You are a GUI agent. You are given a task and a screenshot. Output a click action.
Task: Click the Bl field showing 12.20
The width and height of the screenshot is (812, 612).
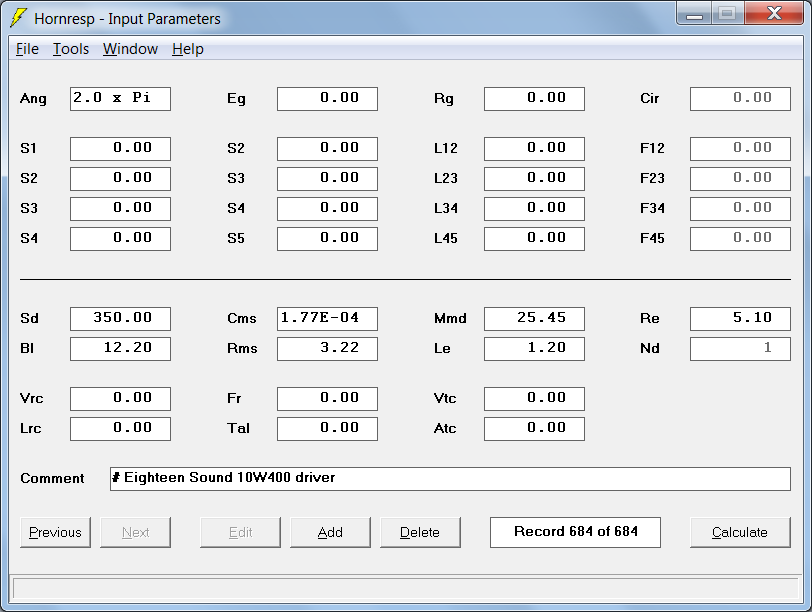coord(120,349)
